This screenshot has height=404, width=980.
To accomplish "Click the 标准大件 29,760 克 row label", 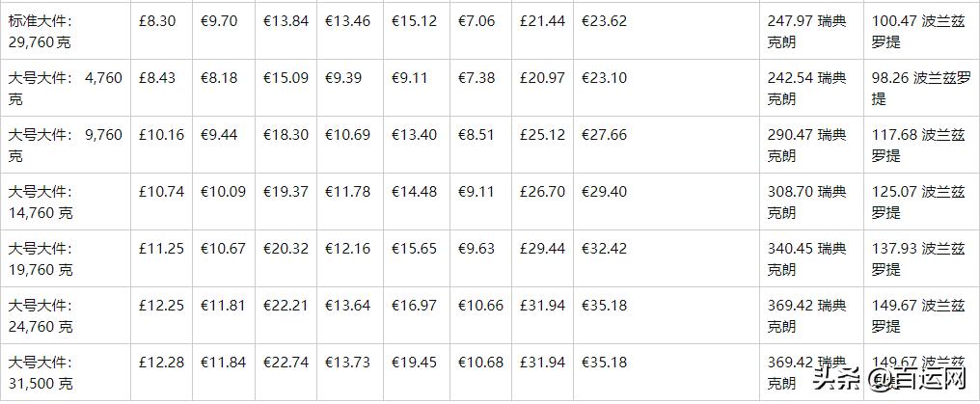I will [41, 31].
